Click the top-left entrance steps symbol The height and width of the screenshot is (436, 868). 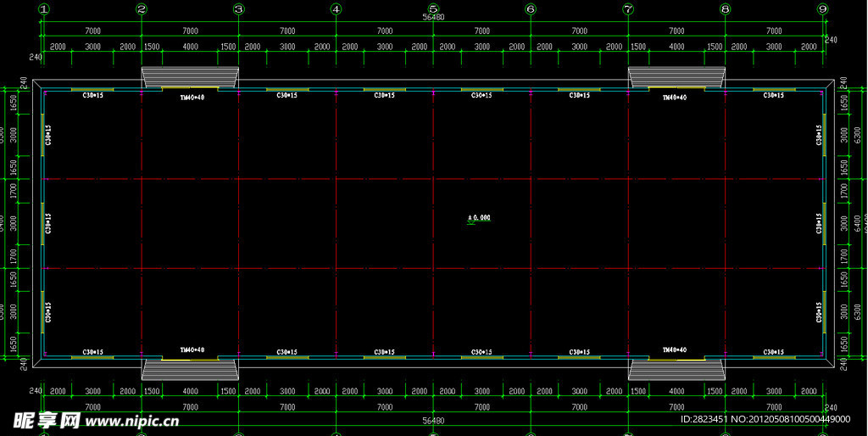point(190,77)
